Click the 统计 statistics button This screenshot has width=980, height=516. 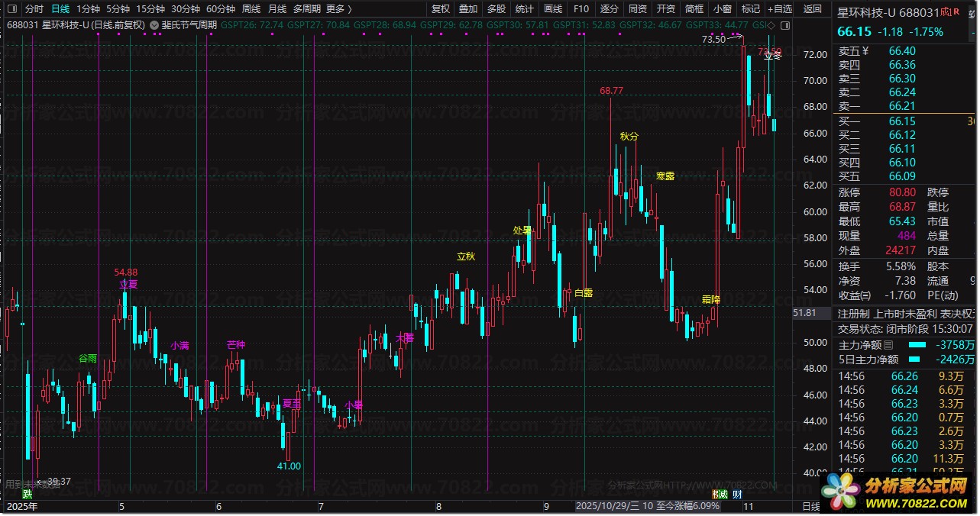click(x=525, y=9)
